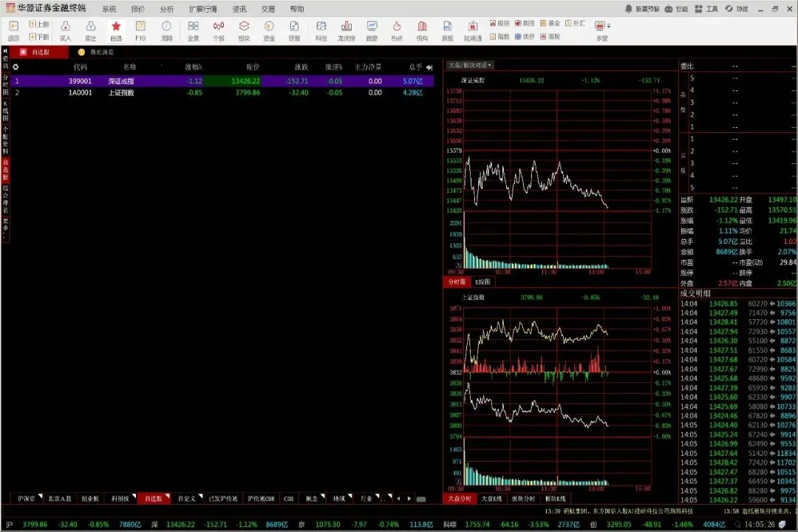Open the 交易 menu

[x=268, y=9]
